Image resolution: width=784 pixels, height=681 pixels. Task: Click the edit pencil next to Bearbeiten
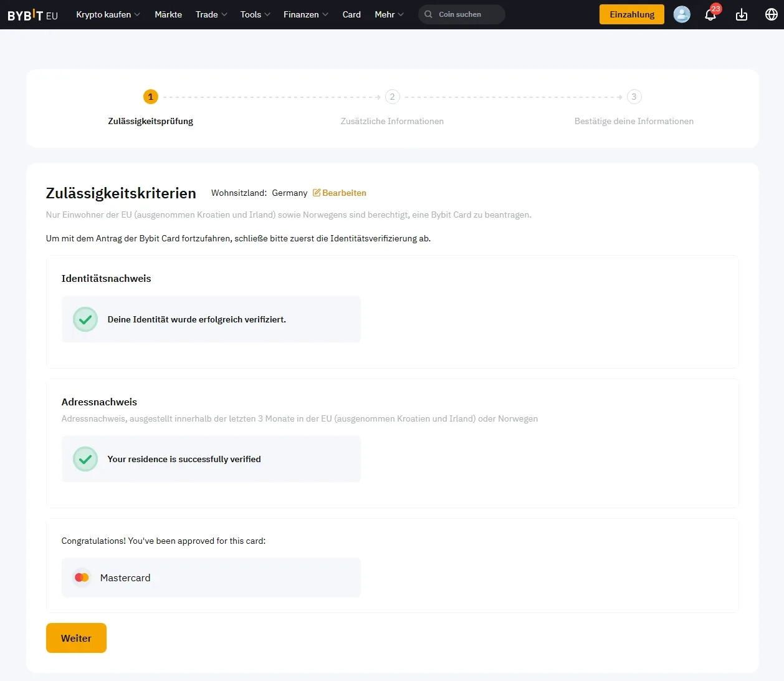coord(316,193)
